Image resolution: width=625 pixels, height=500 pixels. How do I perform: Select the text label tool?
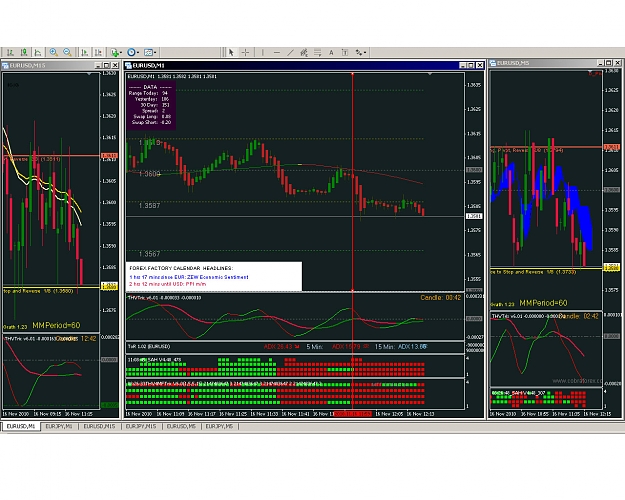(x=345, y=52)
